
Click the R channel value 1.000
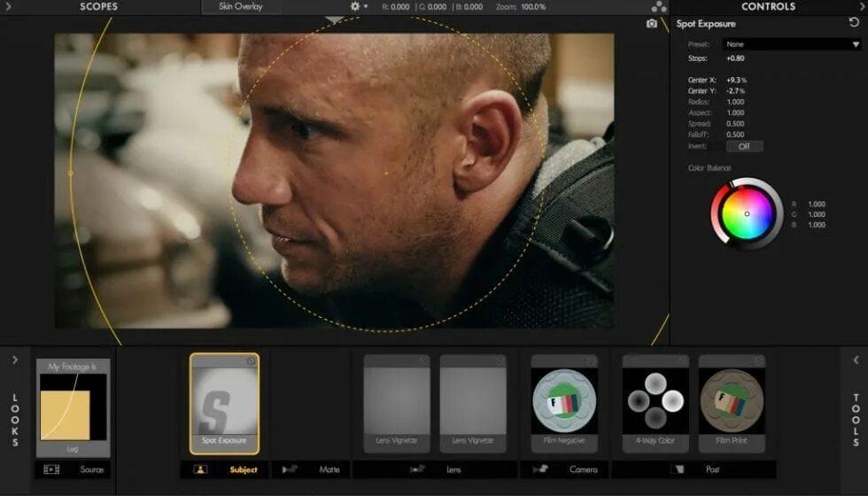pos(817,205)
